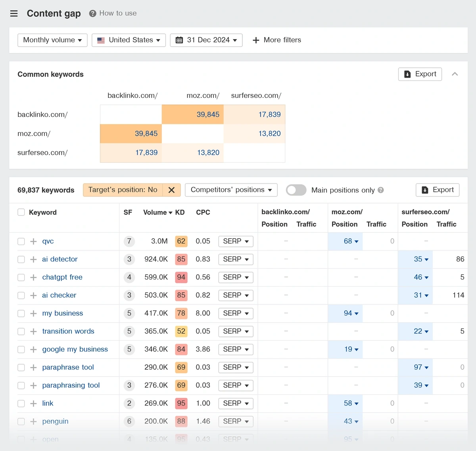This screenshot has height=451, width=476.
Task: Add paraphrasing tool keyword with plus icon
Action: [x=33, y=386]
